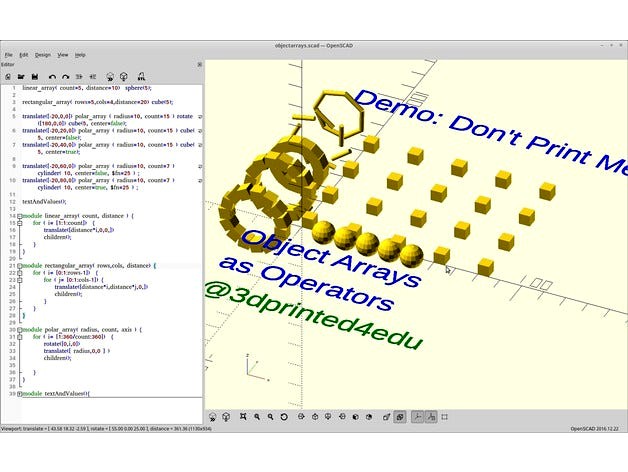
Task: Switch to the Right view icon
Action: (x=301, y=417)
